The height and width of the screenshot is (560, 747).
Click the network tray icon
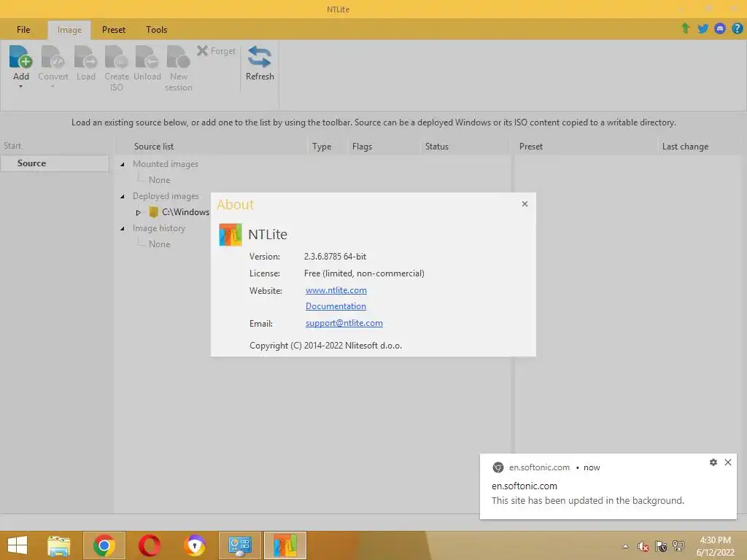678,546
